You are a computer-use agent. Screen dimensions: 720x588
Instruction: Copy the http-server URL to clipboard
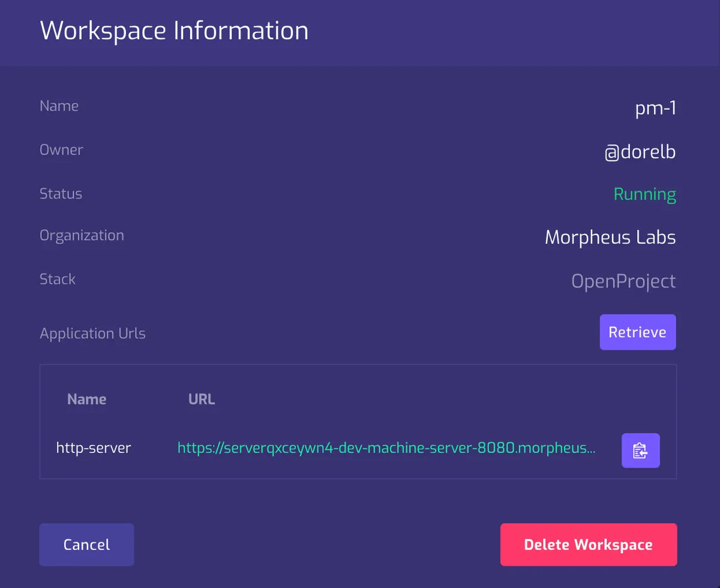(x=640, y=450)
